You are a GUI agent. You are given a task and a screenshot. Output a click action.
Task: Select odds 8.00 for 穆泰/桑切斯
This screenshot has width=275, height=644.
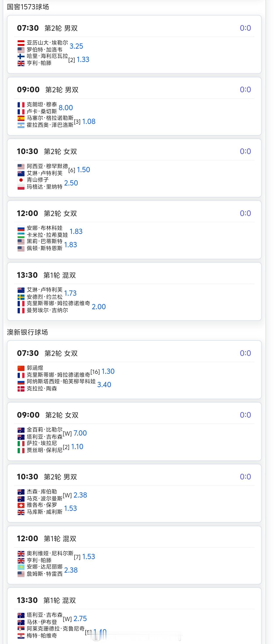coord(66,108)
